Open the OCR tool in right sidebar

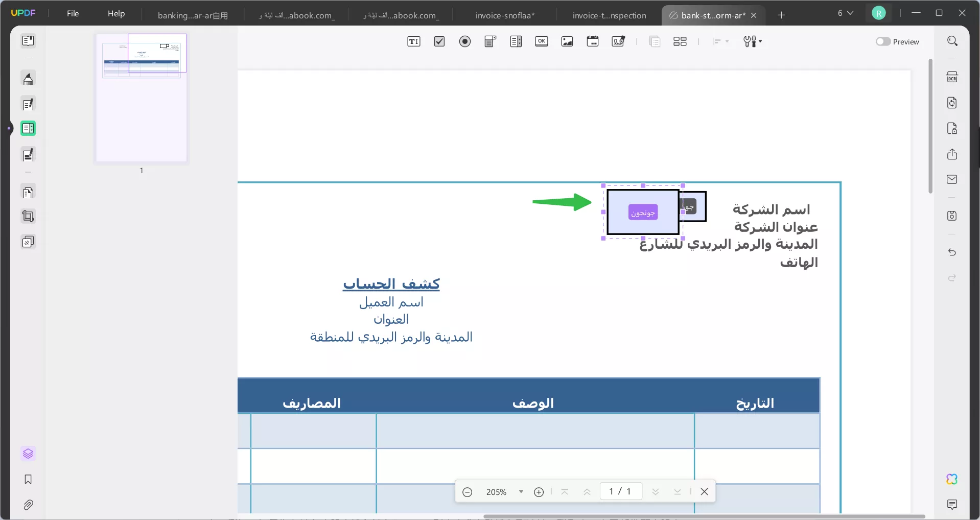952,77
